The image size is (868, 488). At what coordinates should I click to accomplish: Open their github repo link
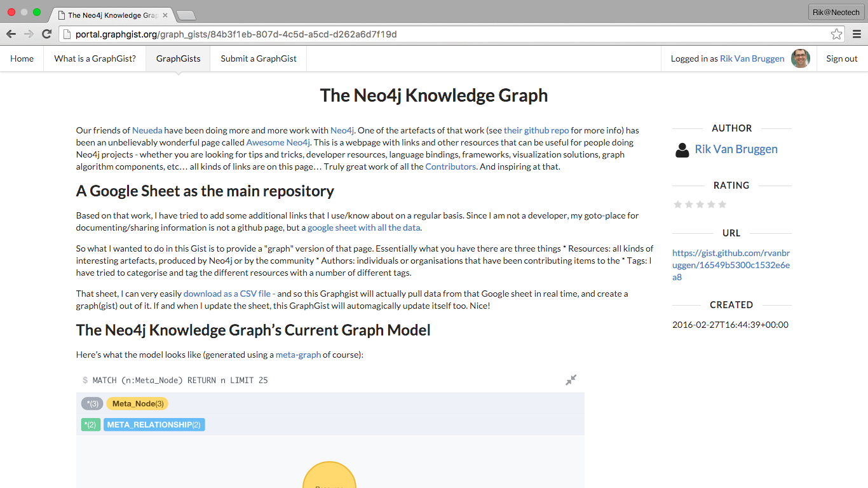(x=536, y=130)
